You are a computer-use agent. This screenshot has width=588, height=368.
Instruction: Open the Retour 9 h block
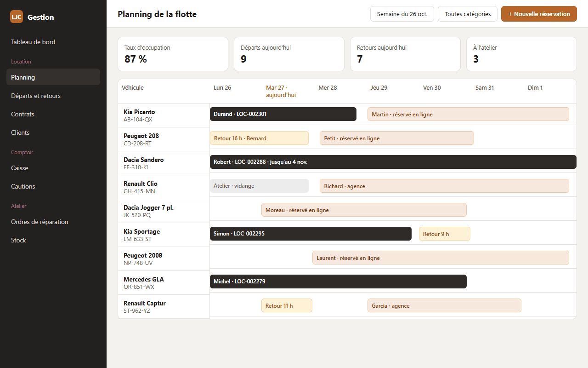click(x=445, y=234)
